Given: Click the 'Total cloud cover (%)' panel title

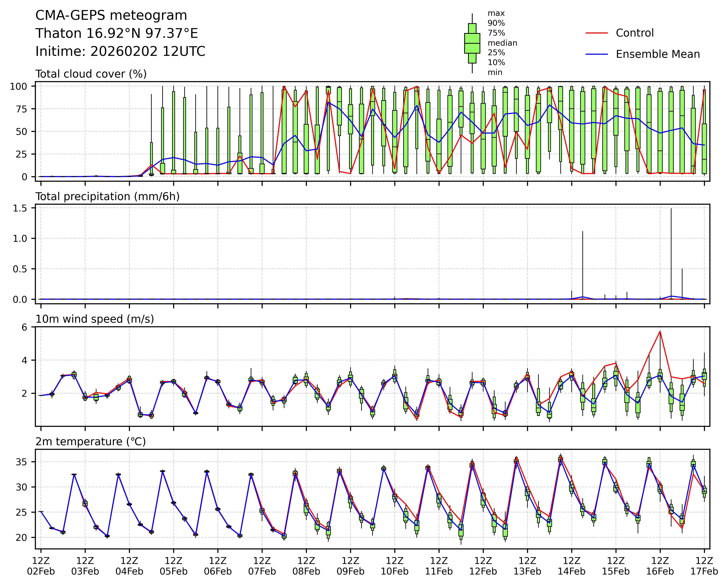Looking at the screenshot, I should click(x=91, y=74).
